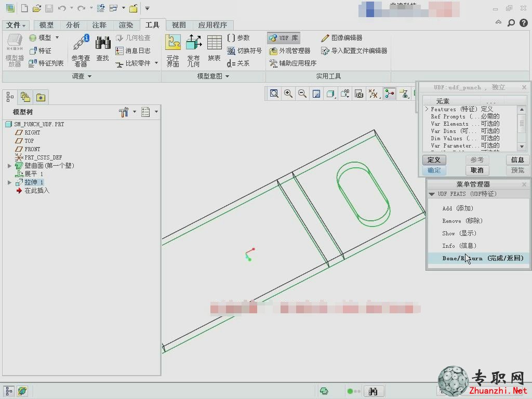
Task: Click the 信息 info button in UDF dialog
Action: coord(517,160)
